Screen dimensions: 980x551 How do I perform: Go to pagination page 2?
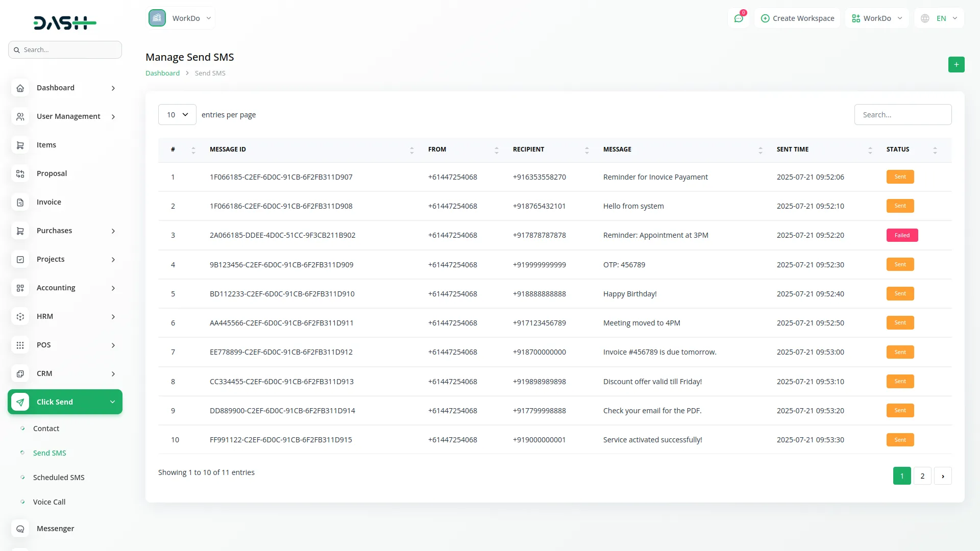point(922,476)
